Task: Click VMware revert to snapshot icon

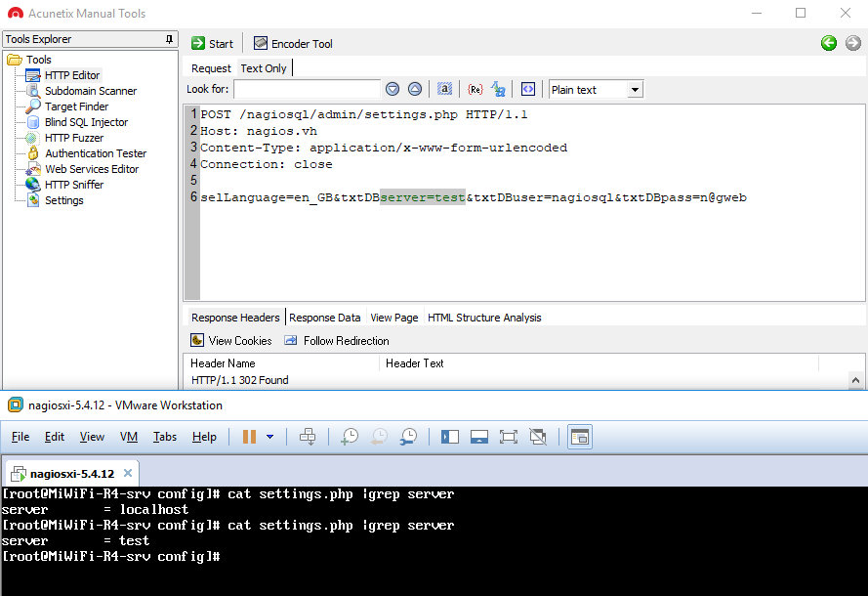Action: pyautogui.click(x=379, y=437)
